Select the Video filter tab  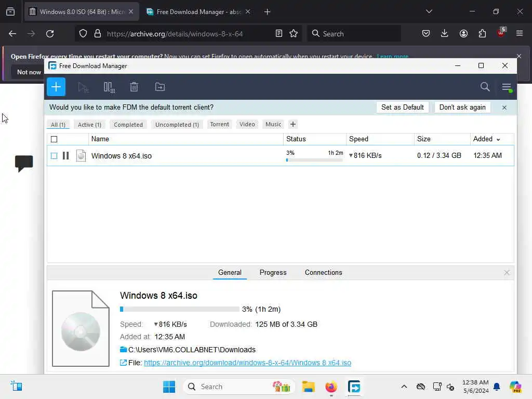coord(247,124)
